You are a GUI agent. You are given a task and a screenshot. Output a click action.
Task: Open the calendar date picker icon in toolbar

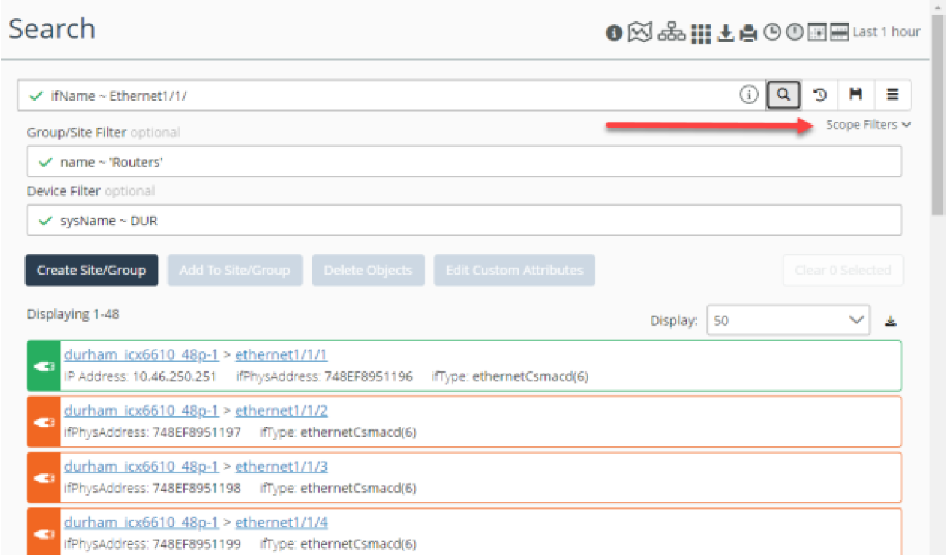pos(817,33)
